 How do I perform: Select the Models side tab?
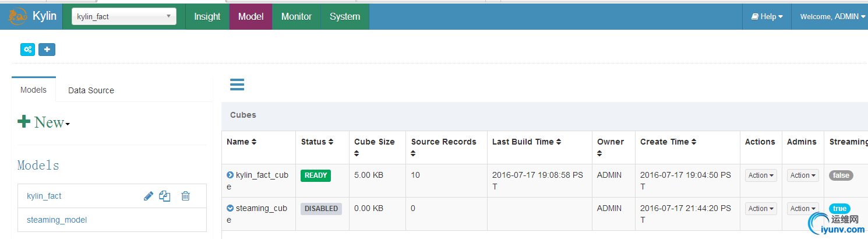click(x=33, y=90)
